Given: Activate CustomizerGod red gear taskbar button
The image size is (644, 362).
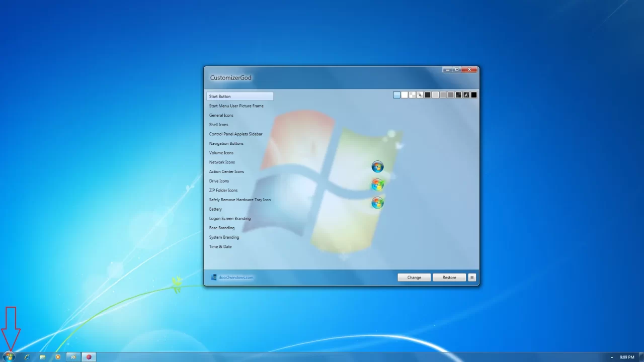Looking at the screenshot, I should pyautogui.click(x=89, y=357).
